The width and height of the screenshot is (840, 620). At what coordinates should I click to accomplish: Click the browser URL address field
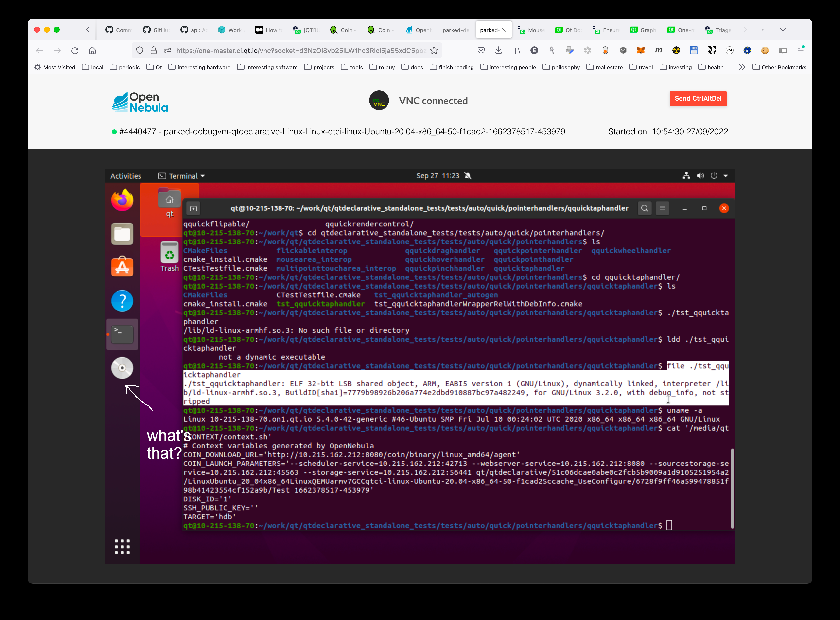(x=300, y=50)
